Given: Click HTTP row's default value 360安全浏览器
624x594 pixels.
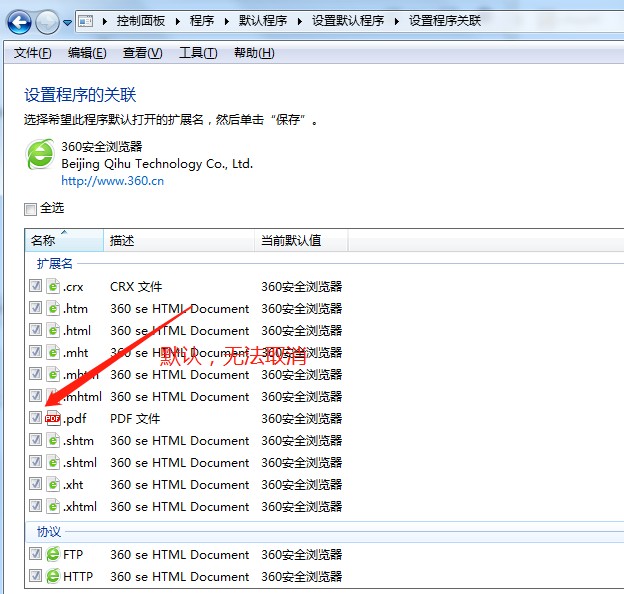Looking at the screenshot, I should click(302, 576).
